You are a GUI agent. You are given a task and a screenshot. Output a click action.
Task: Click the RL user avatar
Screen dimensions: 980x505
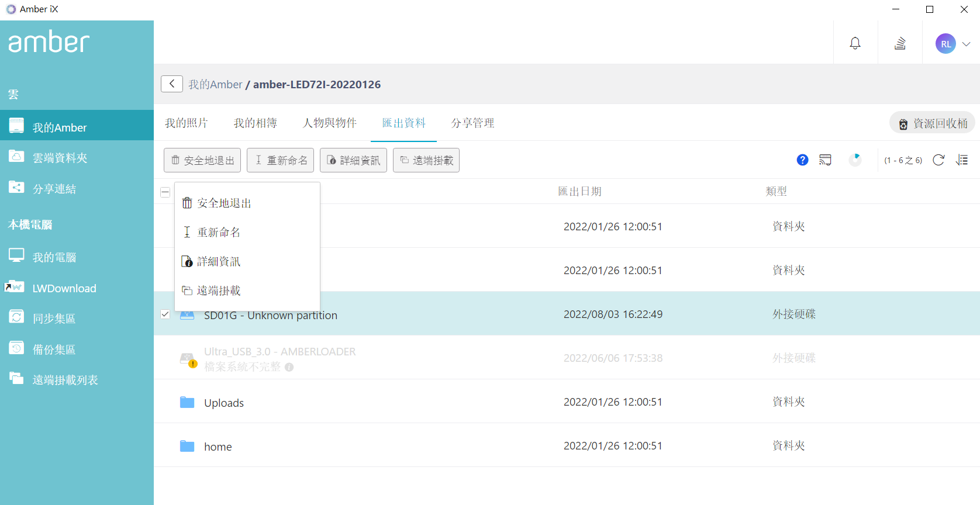[946, 44]
